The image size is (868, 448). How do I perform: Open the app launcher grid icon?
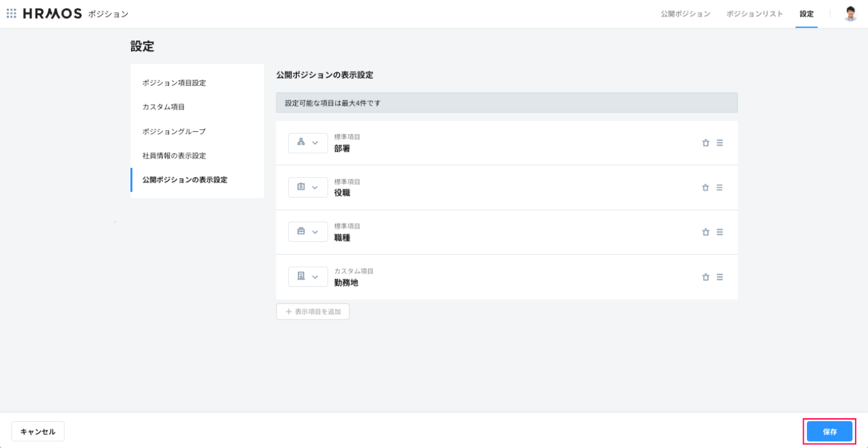[x=11, y=14]
